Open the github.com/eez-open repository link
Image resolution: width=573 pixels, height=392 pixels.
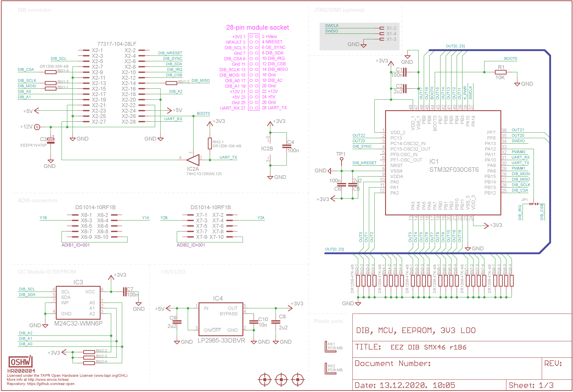click(40, 384)
